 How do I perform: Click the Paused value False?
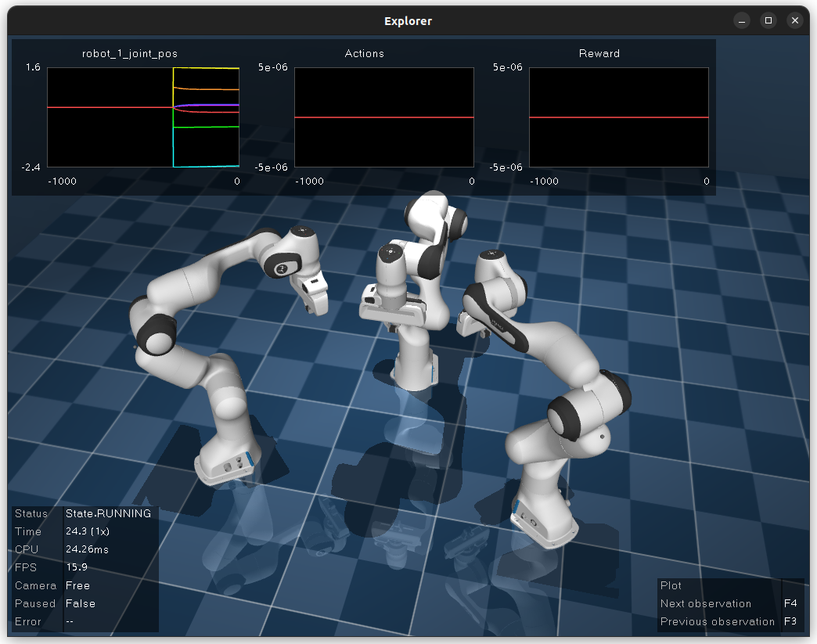point(81,603)
